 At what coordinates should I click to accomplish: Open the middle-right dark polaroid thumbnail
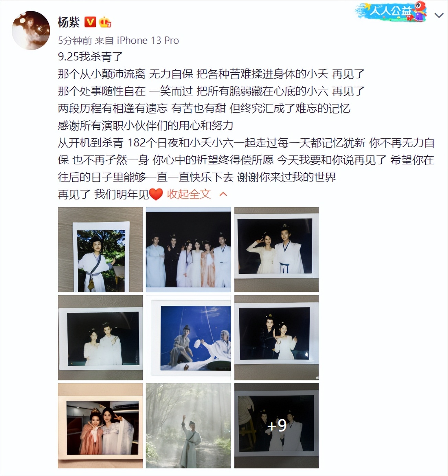click(277, 338)
